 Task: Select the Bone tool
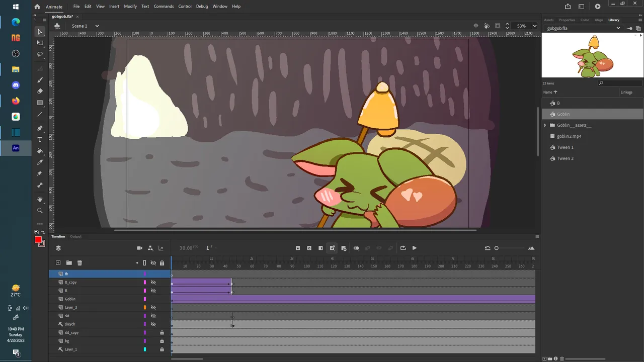(40, 185)
